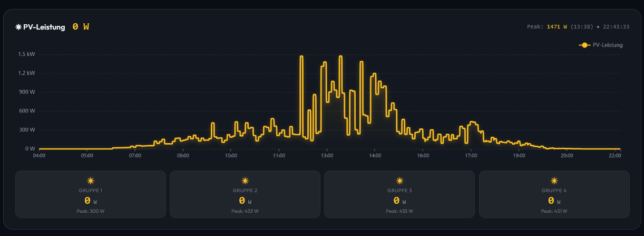Click the peak time (13:38)
The width and height of the screenshot is (644, 236).
[582, 26]
